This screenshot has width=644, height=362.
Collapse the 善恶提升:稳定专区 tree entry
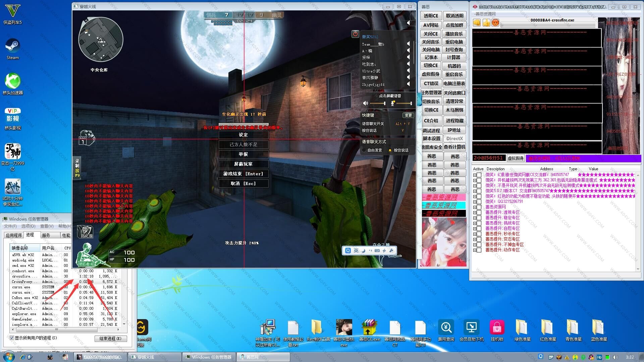click(475, 218)
